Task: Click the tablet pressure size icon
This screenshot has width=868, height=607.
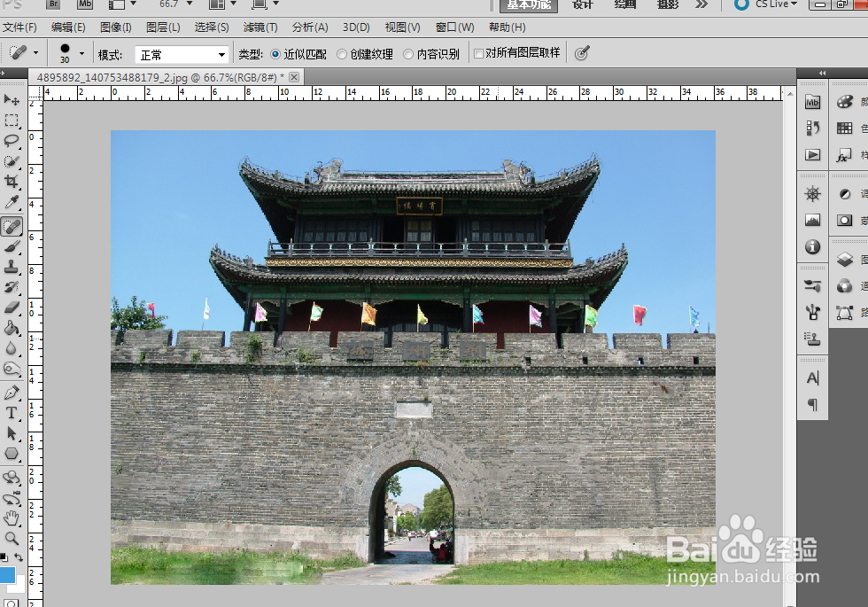Action: click(x=582, y=53)
